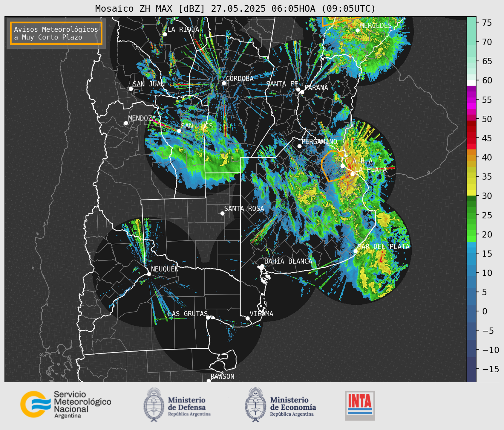Click the MENDOZA label text

coord(142,118)
